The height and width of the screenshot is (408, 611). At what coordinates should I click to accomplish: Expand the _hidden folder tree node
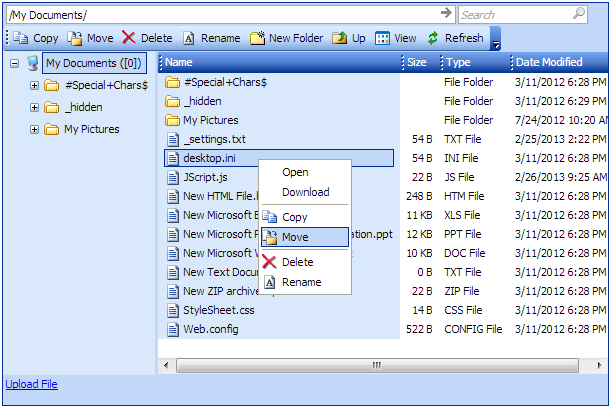(x=34, y=107)
